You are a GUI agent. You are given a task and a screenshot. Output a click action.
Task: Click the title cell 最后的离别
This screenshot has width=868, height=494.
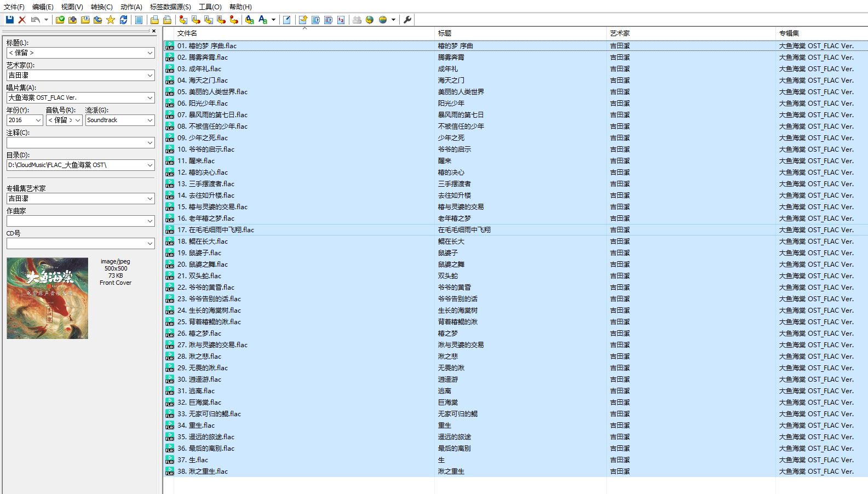[x=454, y=449]
